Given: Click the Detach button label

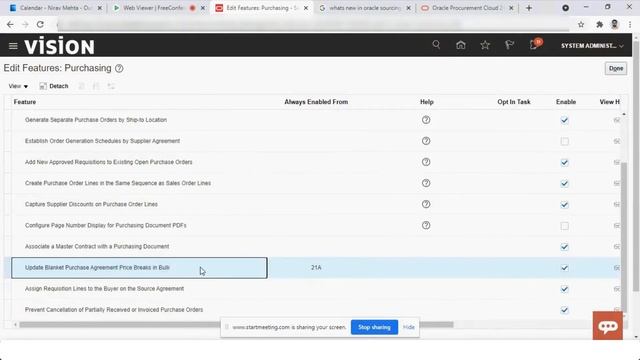Looking at the screenshot, I should pyautogui.click(x=59, y=86).
